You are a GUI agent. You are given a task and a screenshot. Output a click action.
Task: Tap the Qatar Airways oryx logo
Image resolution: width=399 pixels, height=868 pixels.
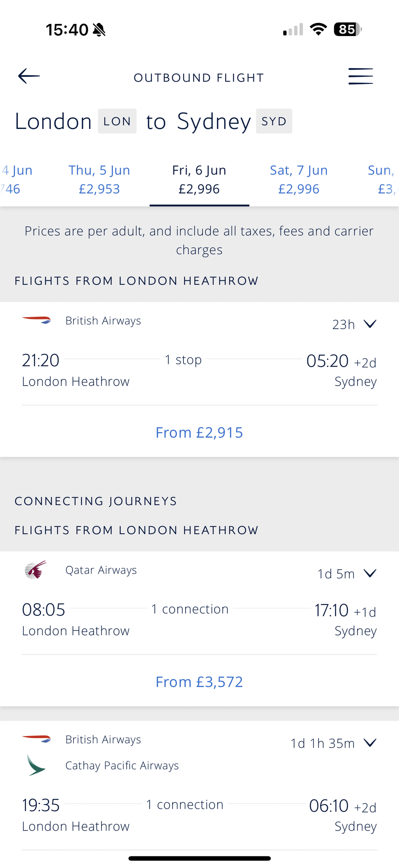[36, 570]
